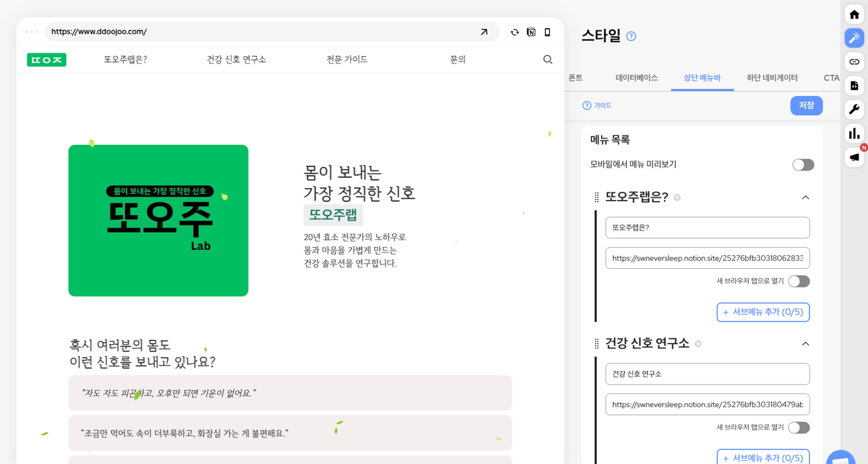Add submenu under 또오주랩은?

763,312
